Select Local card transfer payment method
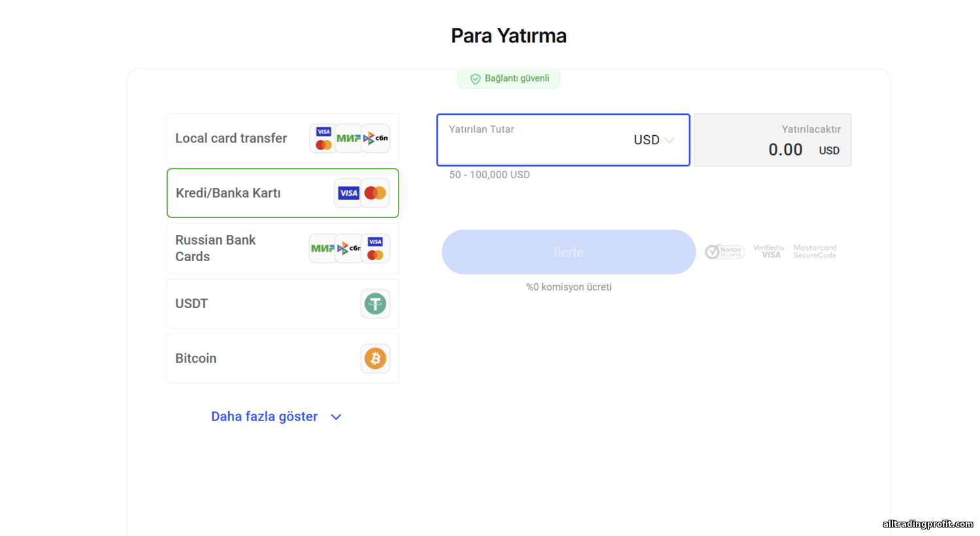This screenshot has height=536, width=980. click(x=283, y=138)
